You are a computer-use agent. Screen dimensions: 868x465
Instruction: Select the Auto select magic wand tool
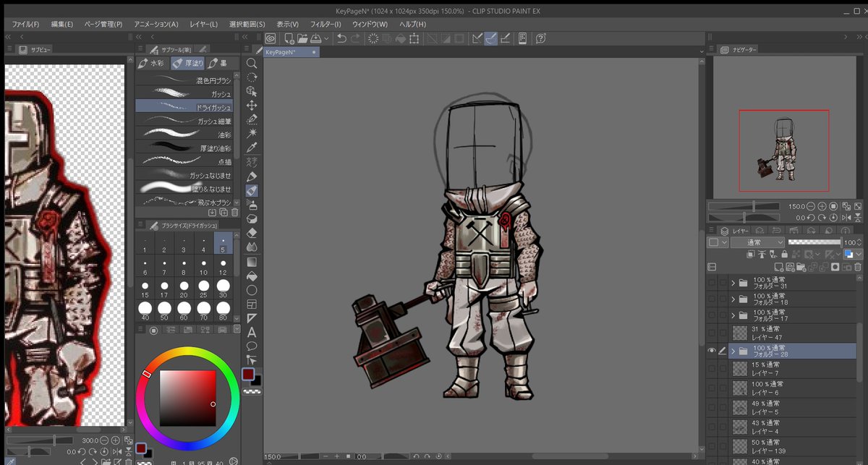click(252, 134)
